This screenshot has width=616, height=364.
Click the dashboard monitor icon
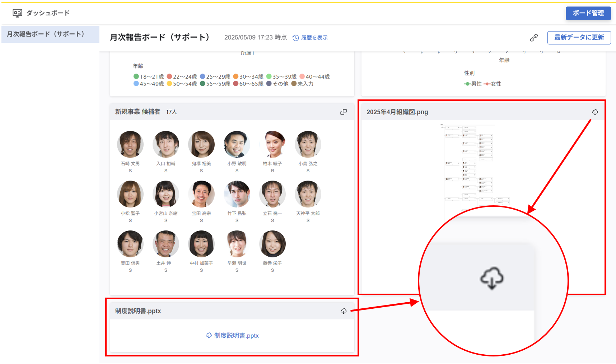pos(17,13)
